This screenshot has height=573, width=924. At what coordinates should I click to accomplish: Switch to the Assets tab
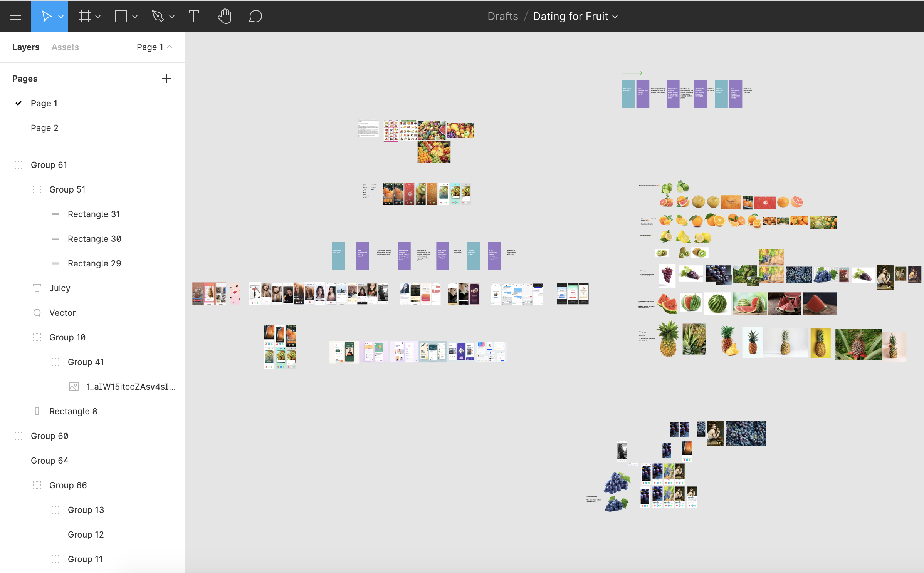[x=65, y=47]
